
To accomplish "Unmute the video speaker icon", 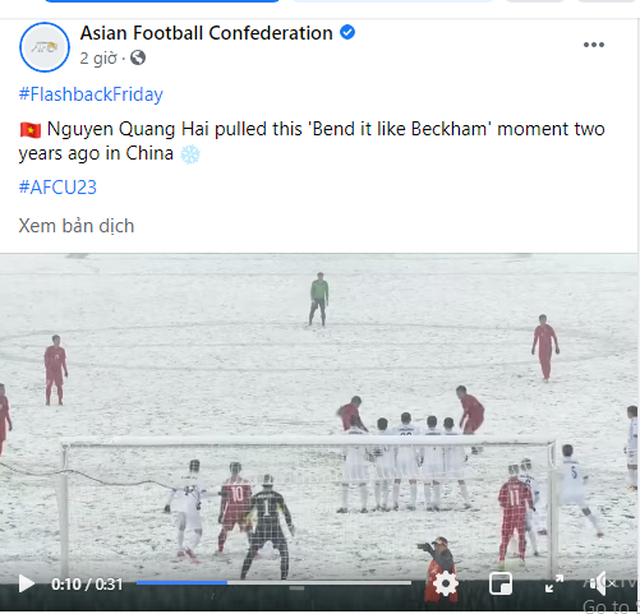I will (x=604, y=584).
